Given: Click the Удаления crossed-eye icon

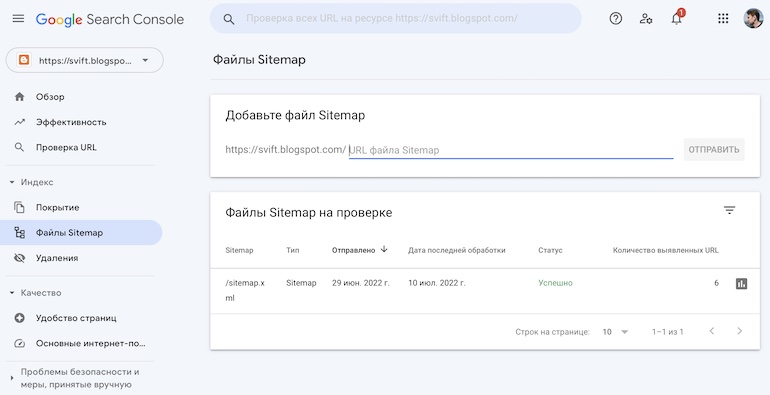Looking at the screenshot, I should click(x=20, y=258).
